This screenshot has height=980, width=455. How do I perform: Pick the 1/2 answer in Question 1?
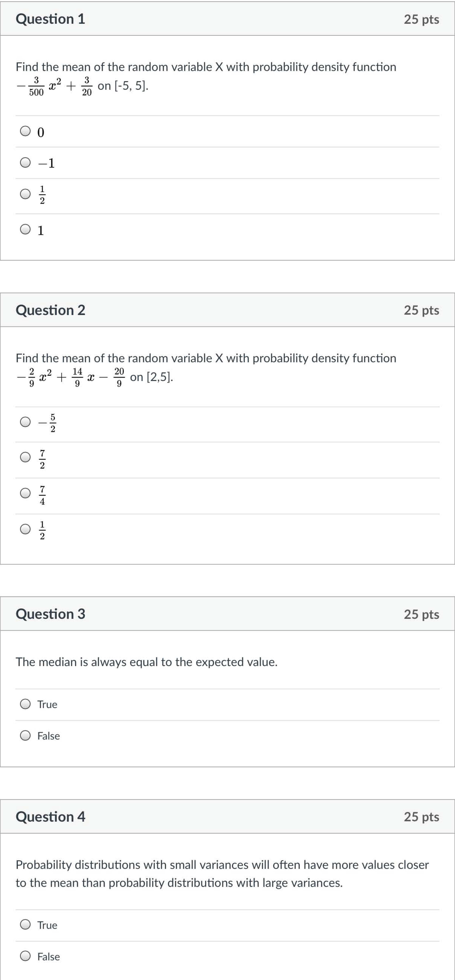(26, 194)
